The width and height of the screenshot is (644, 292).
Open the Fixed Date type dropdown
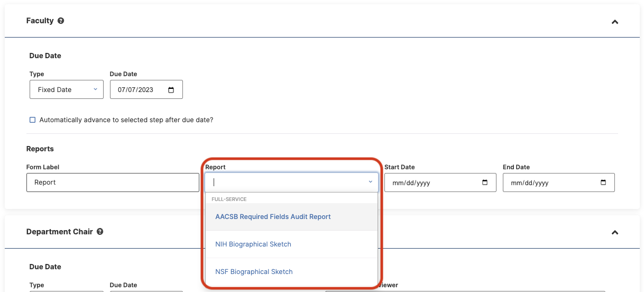click(x=67, y=89)
